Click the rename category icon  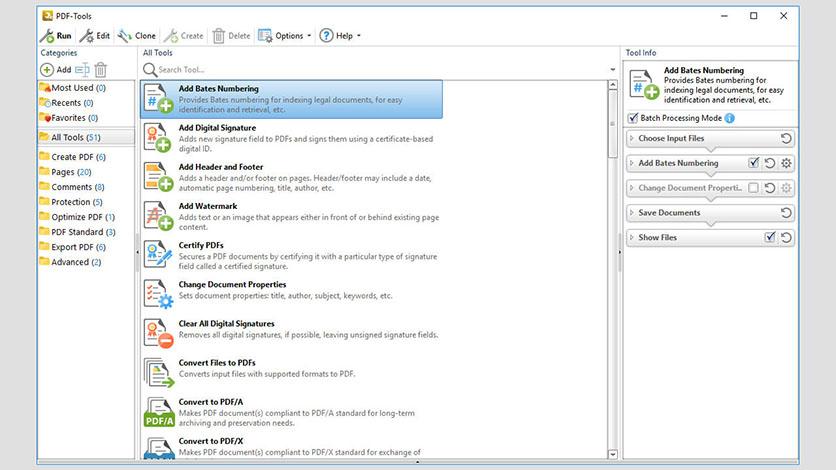point(82,69)
